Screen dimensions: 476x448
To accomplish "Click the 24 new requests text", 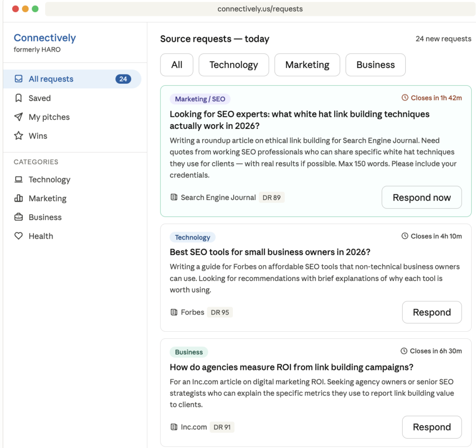I will tap(443, 39).
